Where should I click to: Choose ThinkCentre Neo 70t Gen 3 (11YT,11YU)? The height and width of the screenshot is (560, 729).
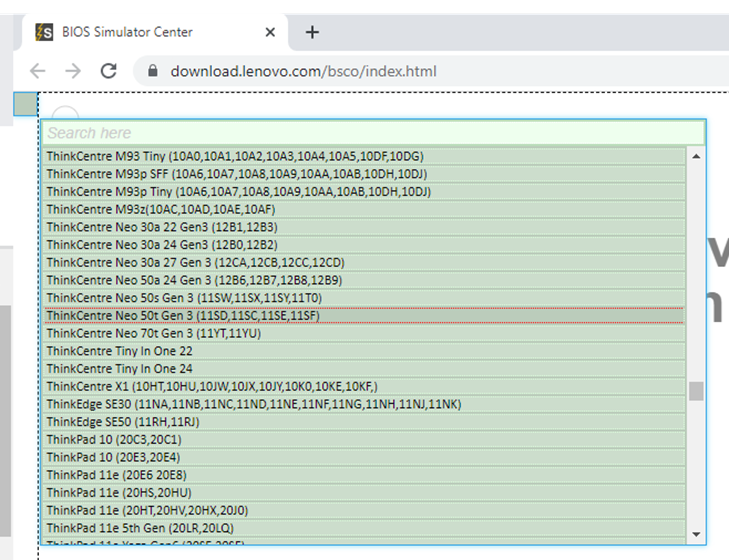pyautogui.click(x=364, y=333)
